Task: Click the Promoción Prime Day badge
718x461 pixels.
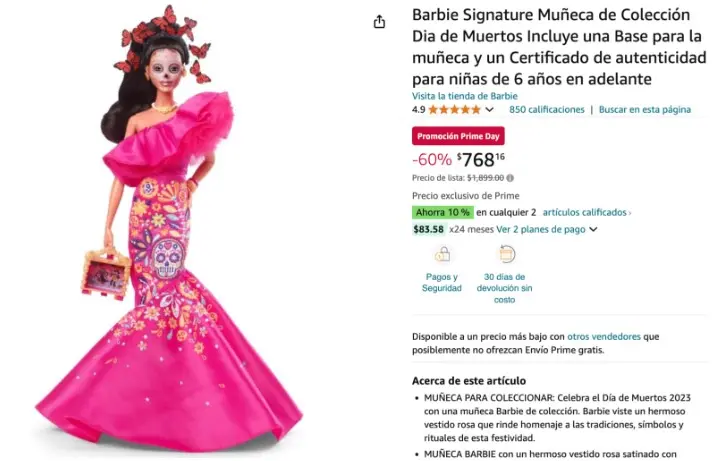Action: [458, 136]
